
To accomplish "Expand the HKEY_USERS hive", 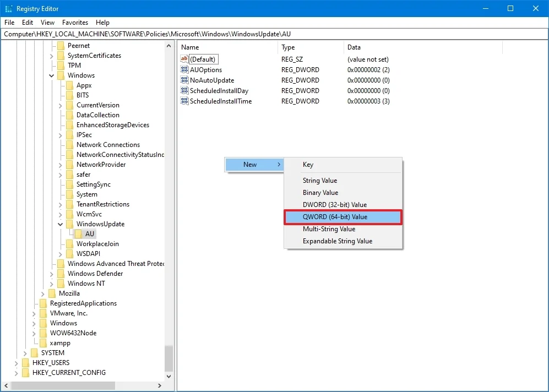I will coord(16,363).
